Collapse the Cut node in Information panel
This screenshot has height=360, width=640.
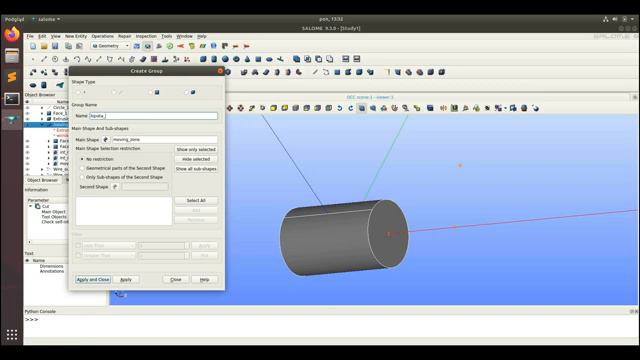pos(31,207)
